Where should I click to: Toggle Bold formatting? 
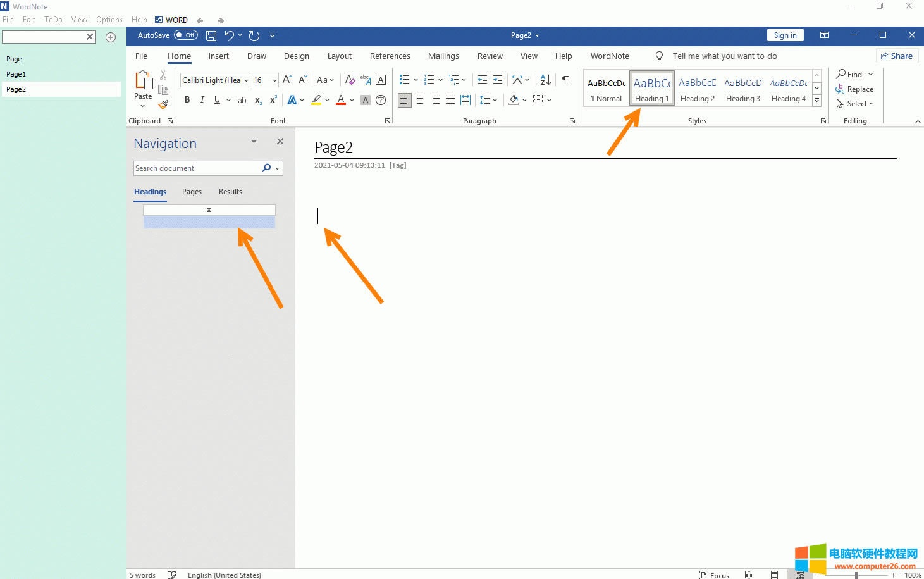coord(187,100)
